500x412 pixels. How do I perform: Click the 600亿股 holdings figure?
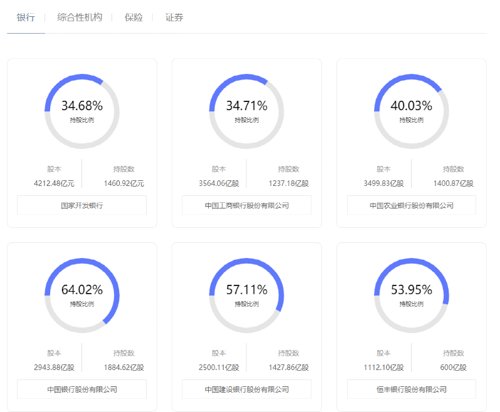point(453,367)
